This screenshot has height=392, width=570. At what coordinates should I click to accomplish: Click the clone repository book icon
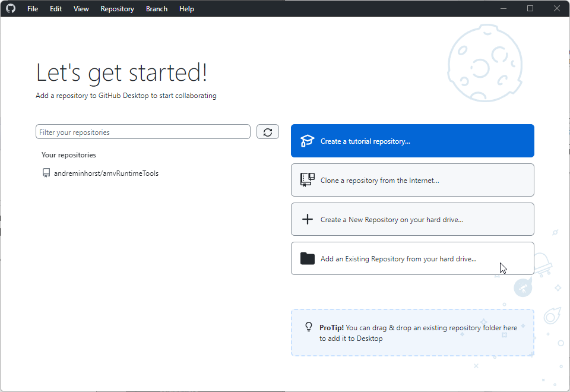tap(307, 180)
